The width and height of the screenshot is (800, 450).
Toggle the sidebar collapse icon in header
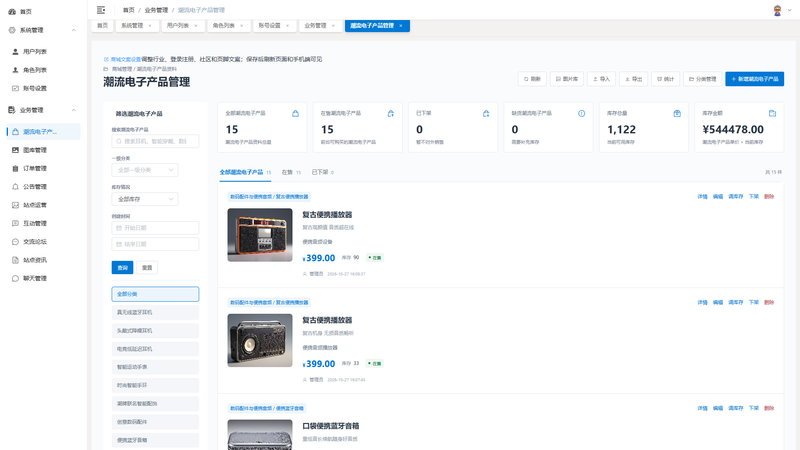pos(101,10)
